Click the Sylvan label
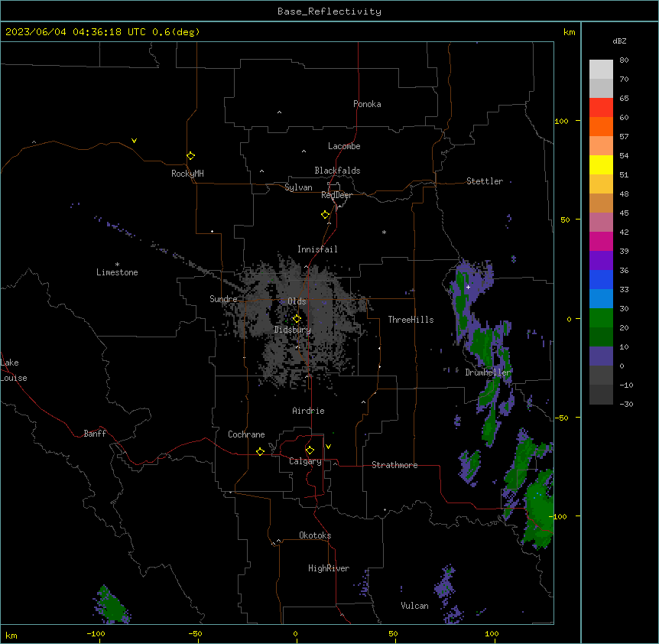The image size is (659, 644). [x=298, y=187]
